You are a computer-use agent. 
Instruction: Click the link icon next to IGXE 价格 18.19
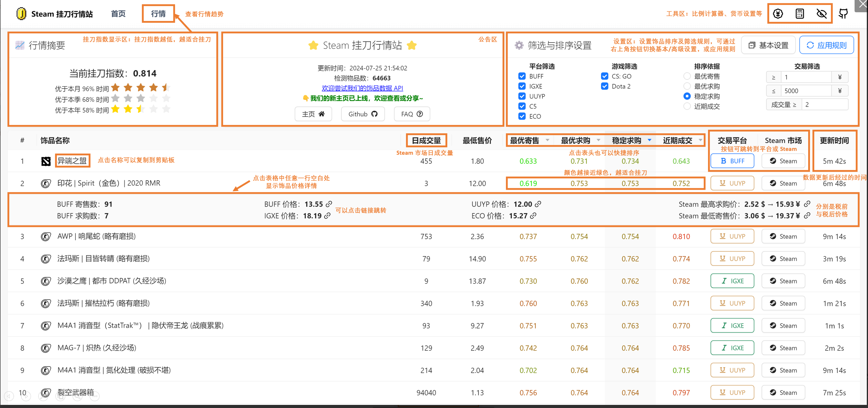pos(327,216)
